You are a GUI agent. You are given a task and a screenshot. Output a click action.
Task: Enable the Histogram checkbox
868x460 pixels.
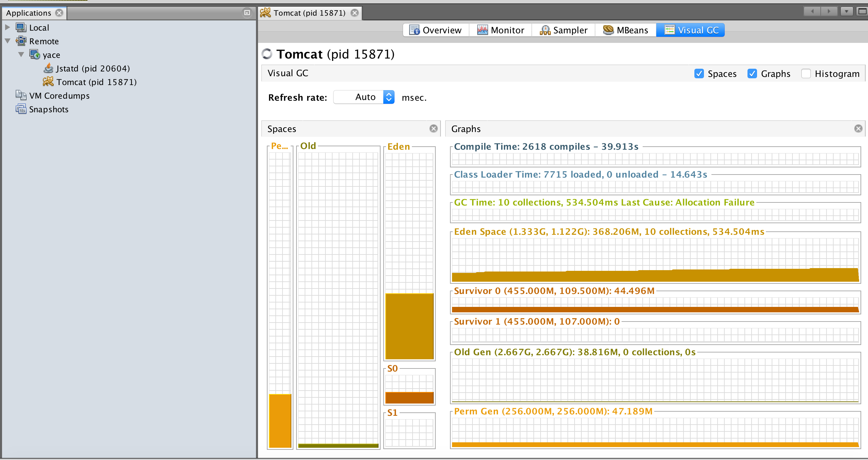(x=806, y=73)
